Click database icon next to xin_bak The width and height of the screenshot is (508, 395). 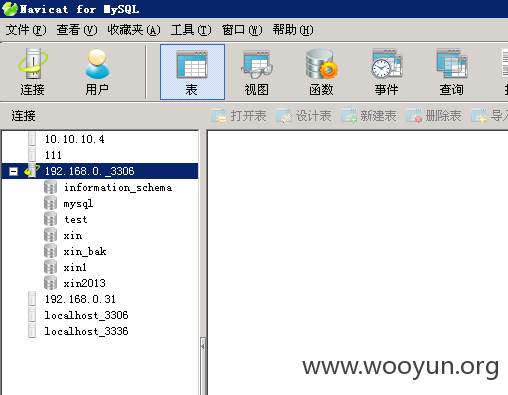coord(50,251)
